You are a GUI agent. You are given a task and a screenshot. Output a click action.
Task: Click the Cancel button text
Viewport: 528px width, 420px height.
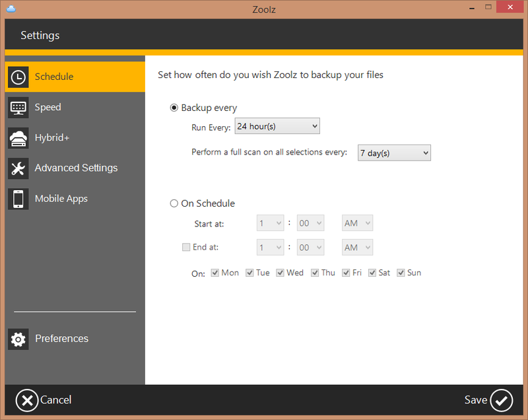[56, 400]
